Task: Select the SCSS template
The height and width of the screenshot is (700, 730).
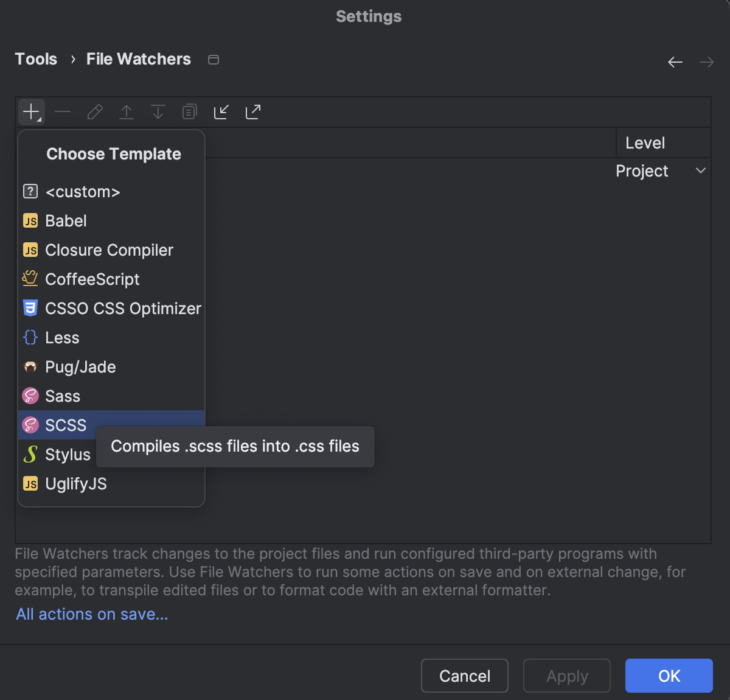Action: tap(65, 425)
